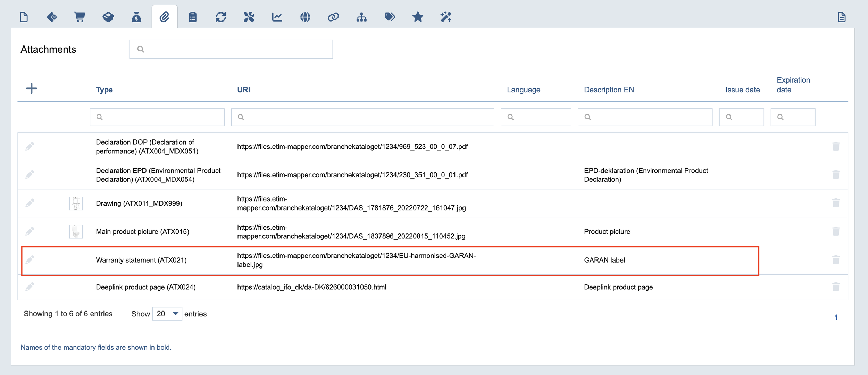Screen dimensions: 868x375
Task: Select the paperclip attachments tab
Action: pyautogui.click(x=164, y=17)
